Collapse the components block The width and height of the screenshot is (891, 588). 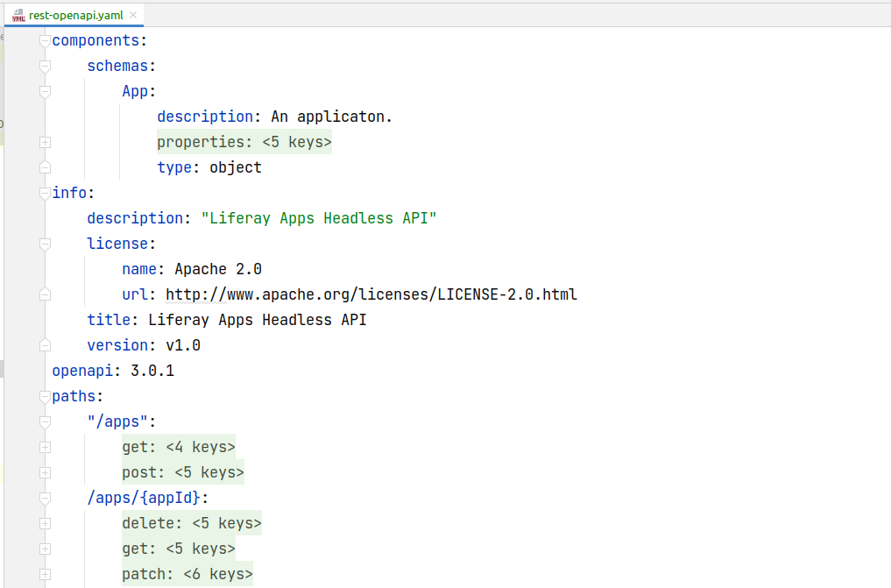click(x=45, y=41)
